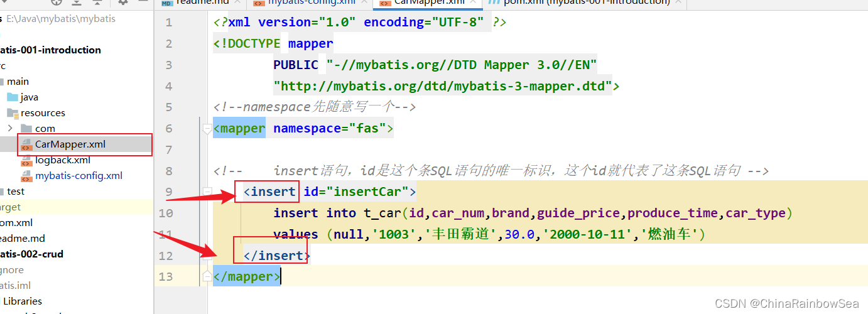868x314 pixels.
Task: Expand the com folder chevron
Action: [10, 128]
